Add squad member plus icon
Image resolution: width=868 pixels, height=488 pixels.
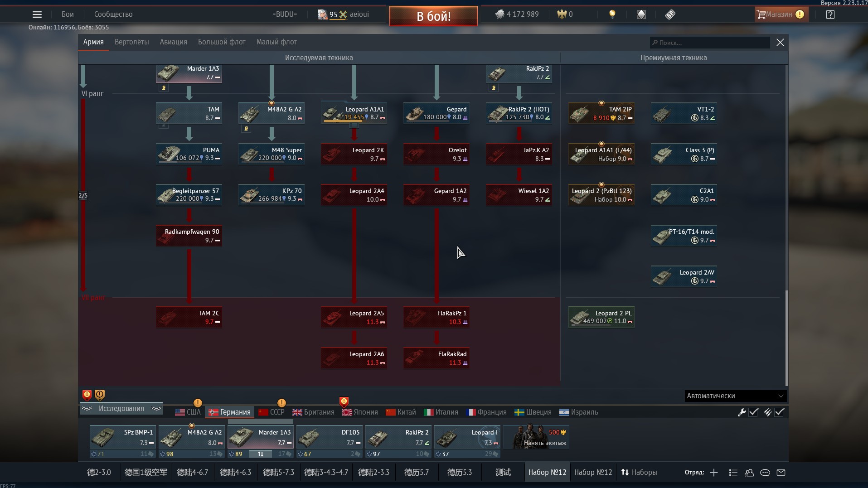[x=714, y=473]
